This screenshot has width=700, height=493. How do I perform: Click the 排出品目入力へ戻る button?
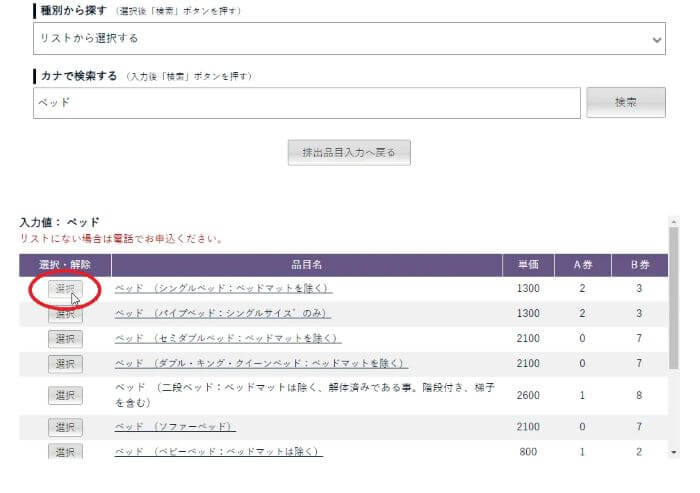[349, 153]
